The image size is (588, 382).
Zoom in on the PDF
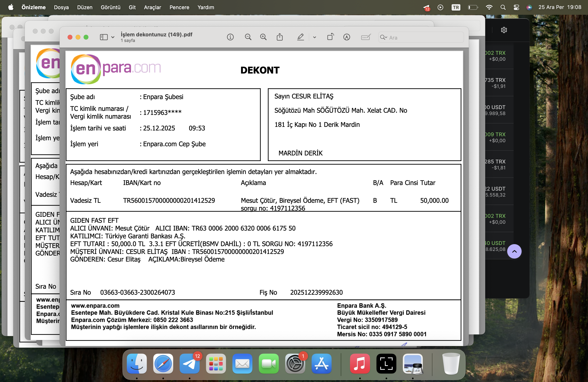[x=263, y=37]
